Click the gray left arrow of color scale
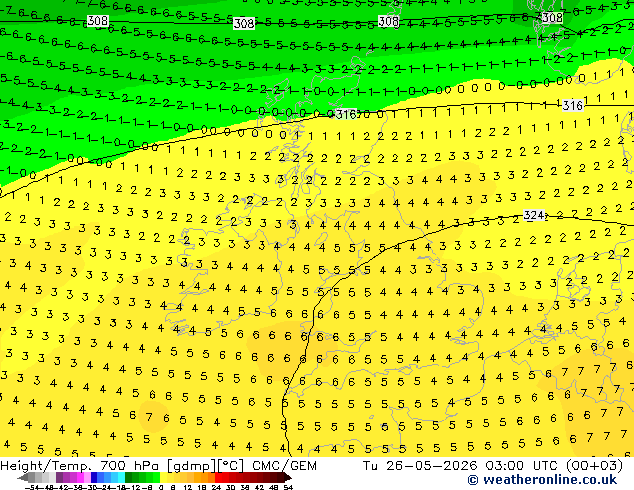The image size is (634, 490). point(23,477)
